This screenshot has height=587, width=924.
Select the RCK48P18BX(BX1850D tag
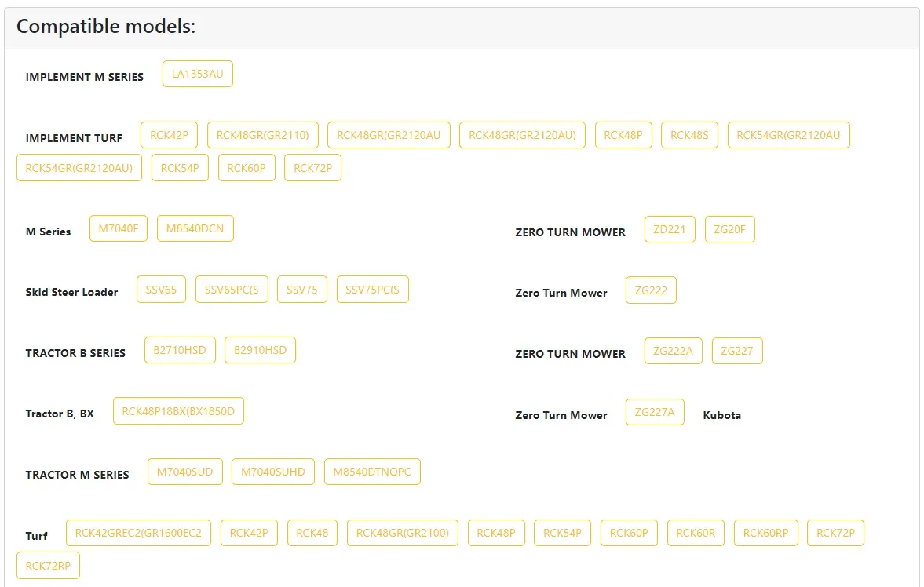[178, 411]
